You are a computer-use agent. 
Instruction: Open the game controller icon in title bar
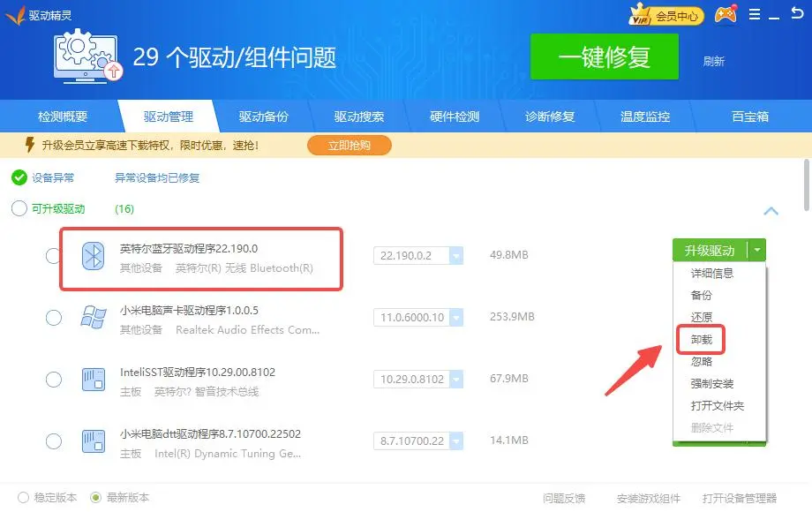tap(726, 15)
